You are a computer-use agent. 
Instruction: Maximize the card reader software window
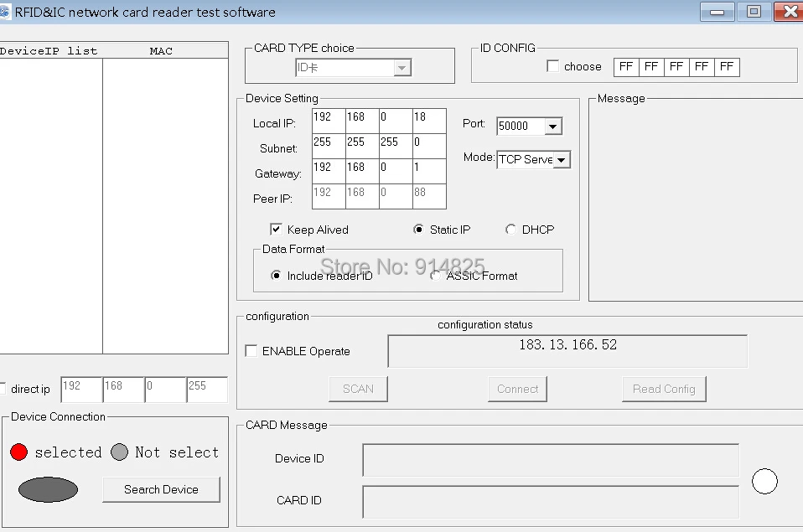[x=754, y=12]
